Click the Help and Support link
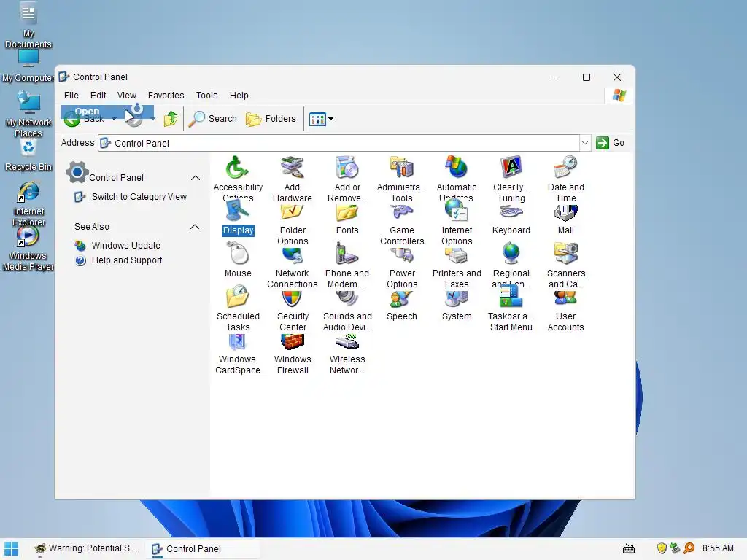Image resolution: width=747 pixels, height=560 pixels. [x=127, y=260]
